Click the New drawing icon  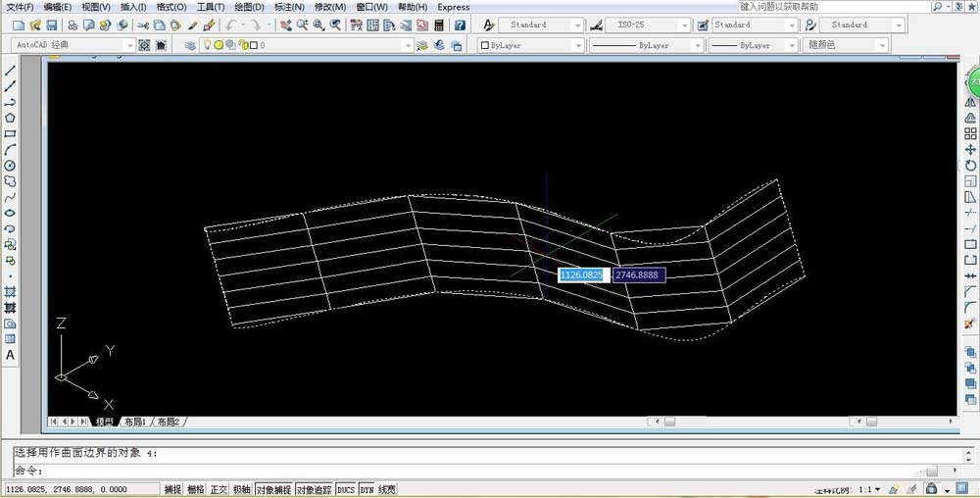[19, 25]
